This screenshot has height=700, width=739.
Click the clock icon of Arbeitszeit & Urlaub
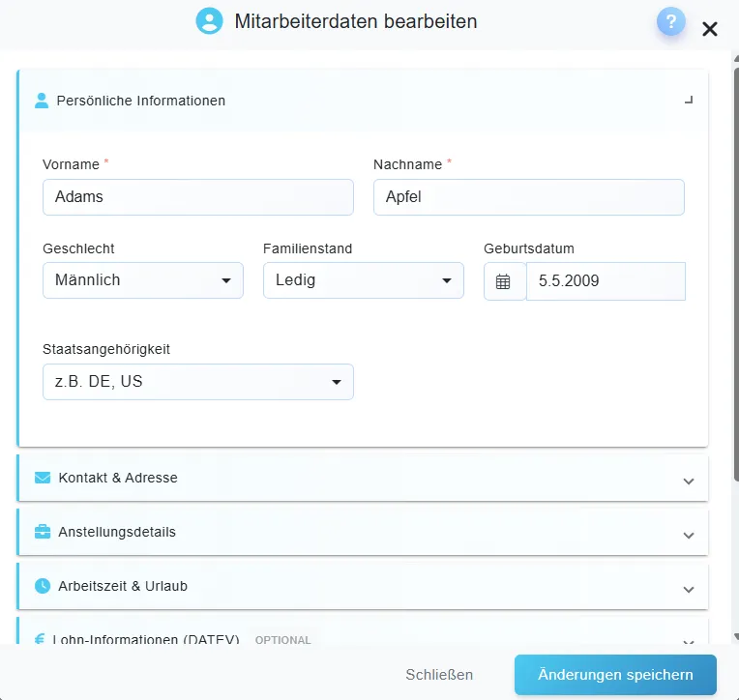point(43,586)
